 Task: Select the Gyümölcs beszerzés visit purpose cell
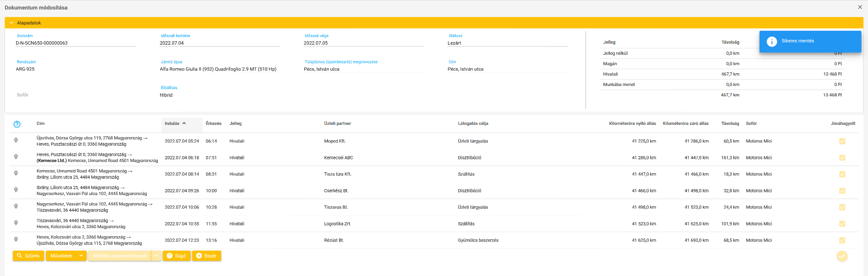[478, 240]
